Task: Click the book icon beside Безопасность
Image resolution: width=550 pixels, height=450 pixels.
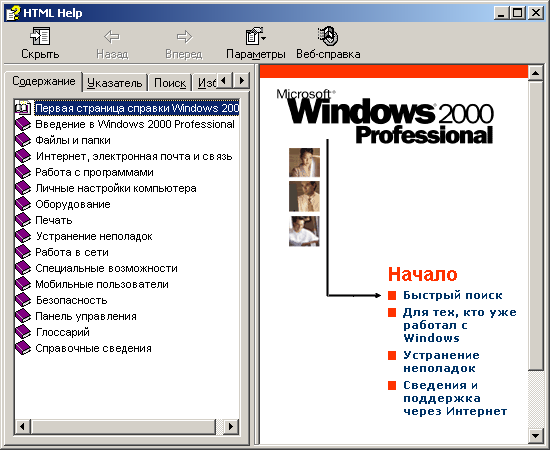Action: pos(23,300)
